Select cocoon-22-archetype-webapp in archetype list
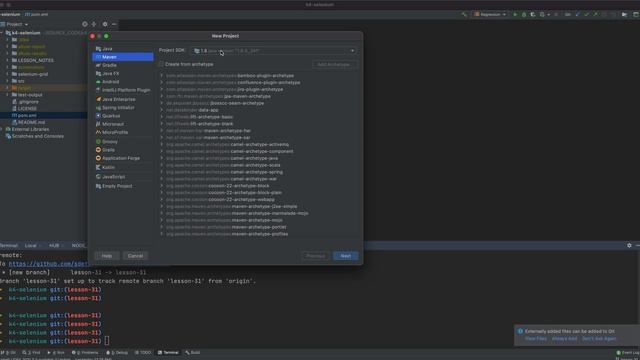The image size is (640, 360). pos(220,200)
